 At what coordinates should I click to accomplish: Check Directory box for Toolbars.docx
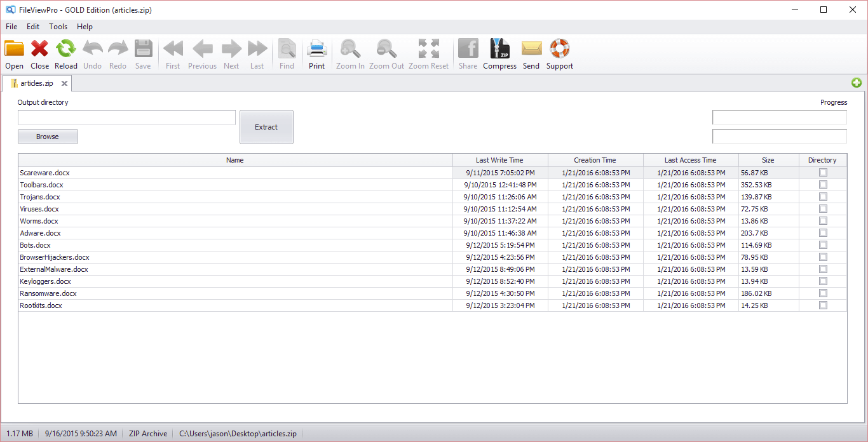pos(824,185)
